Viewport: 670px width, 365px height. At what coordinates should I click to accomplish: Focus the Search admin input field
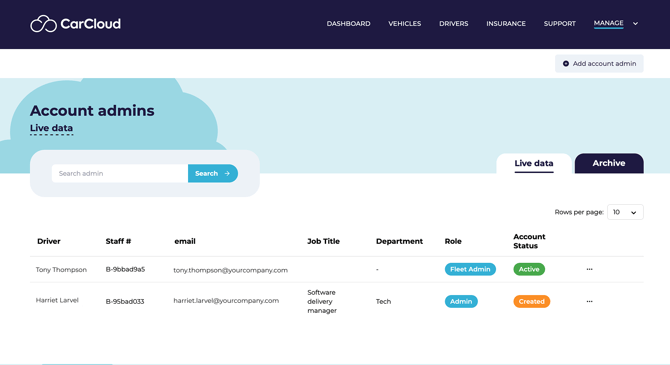click(x=120, y=174)
